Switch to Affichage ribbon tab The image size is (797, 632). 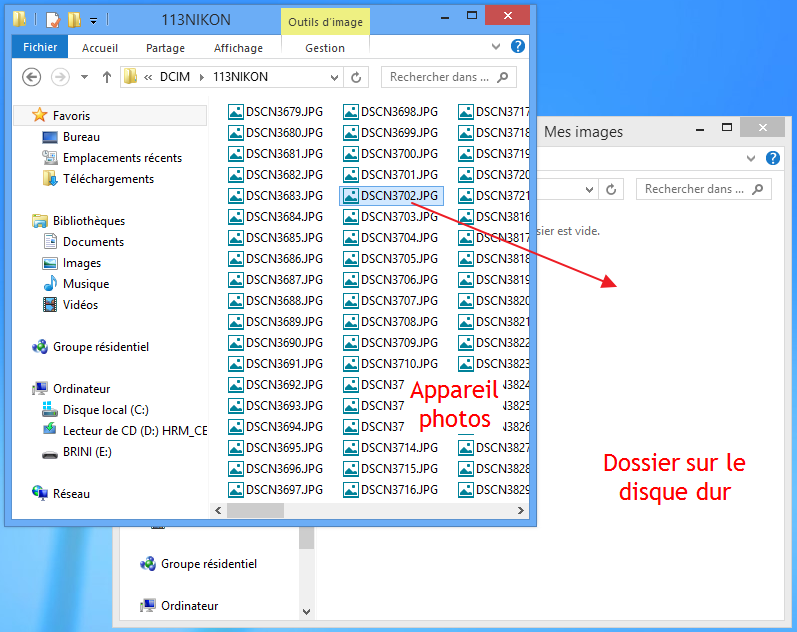[238, 48]
